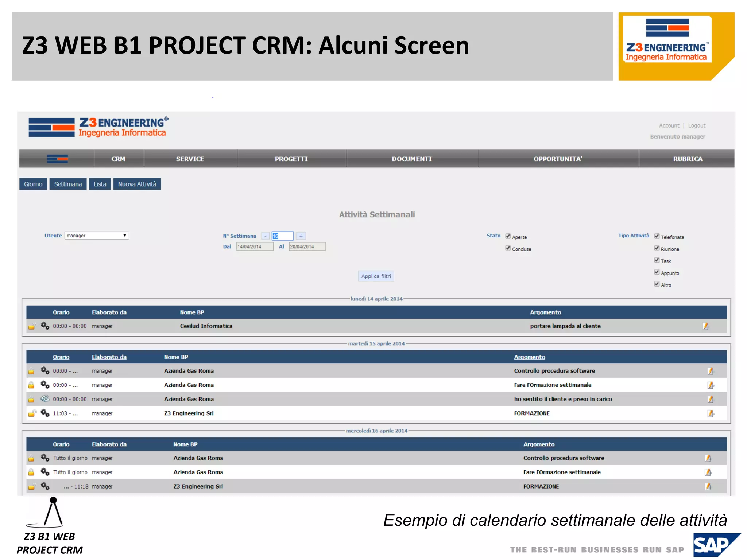747x560 pixels.
Task: Click the home logo icon in navigation bar
Action: 57,159
